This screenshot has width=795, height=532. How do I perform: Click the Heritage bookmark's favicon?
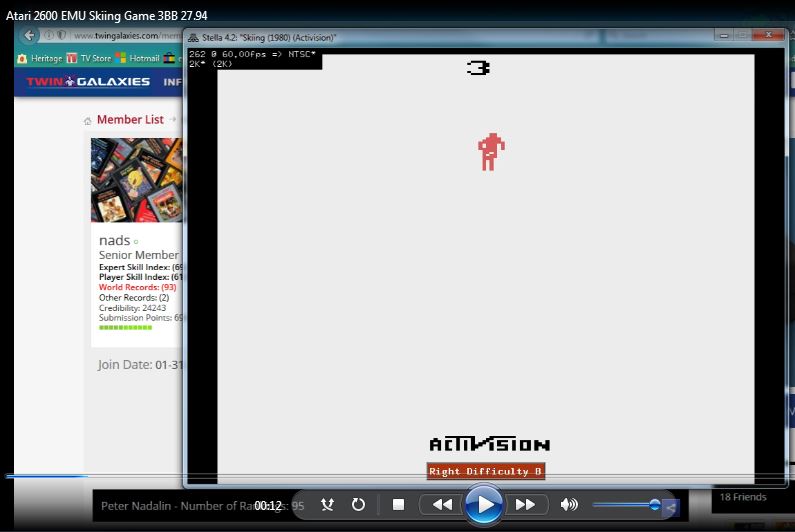point(22,58)
